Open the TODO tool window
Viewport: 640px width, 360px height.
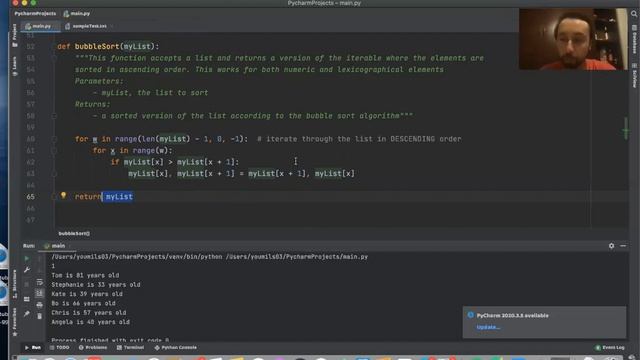tap(60, 347)
